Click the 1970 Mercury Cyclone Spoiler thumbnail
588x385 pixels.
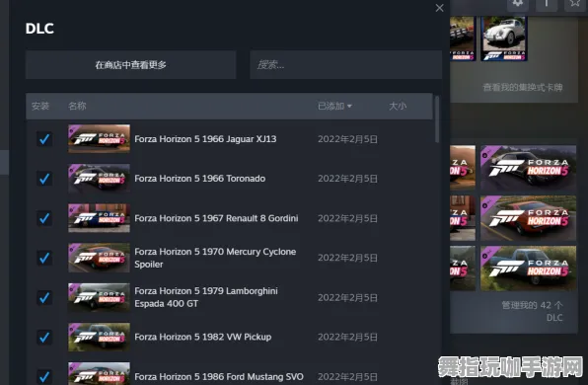[x=99, y=258]
